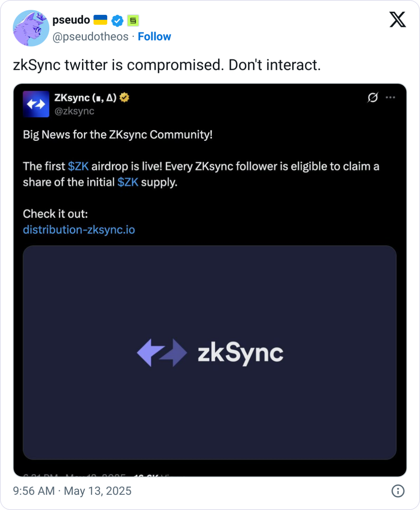
Task: Click the $ZK cashtag before "supply"
Action: pos(128,182)
